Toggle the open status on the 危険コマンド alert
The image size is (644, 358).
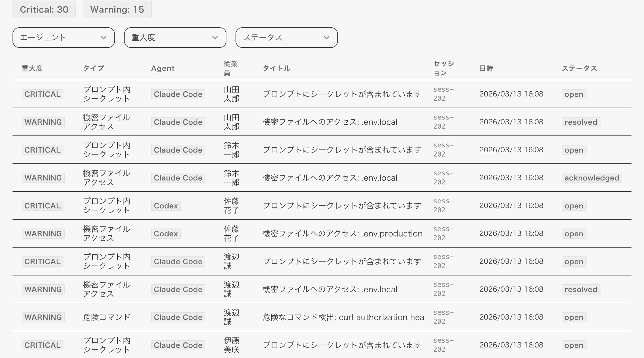[x=574, y=317]
